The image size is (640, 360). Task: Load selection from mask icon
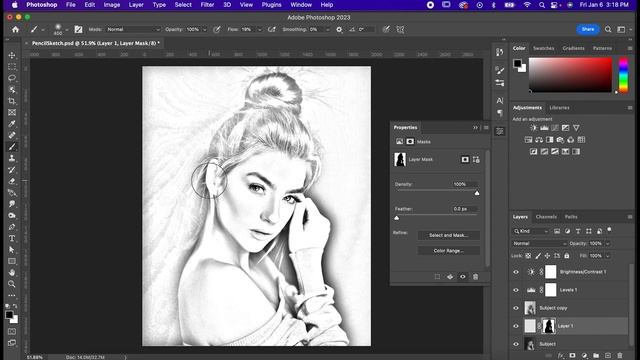click(437, 277)
